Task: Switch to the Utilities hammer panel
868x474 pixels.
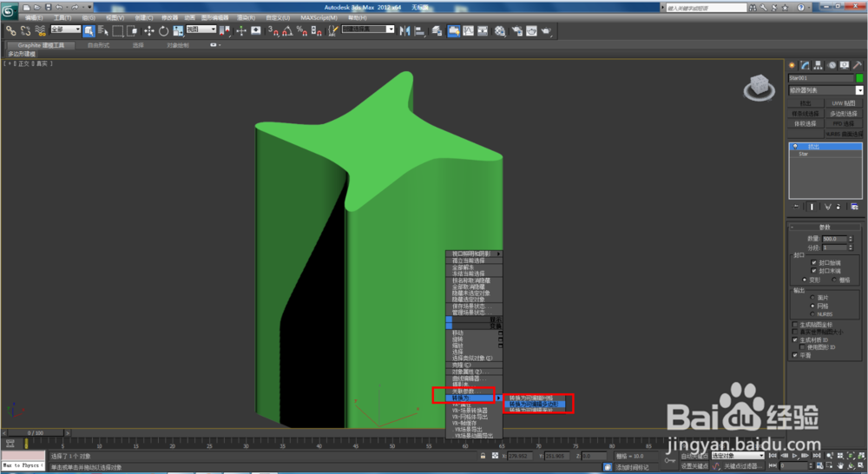Action: [857, 65]
